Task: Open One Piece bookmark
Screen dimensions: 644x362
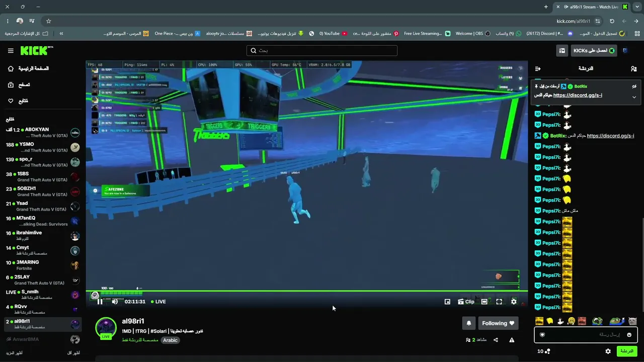Action: pos(177,34)
